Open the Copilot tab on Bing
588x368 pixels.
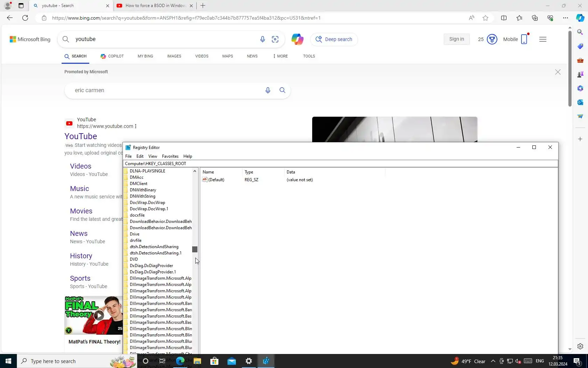coord(112,56)
